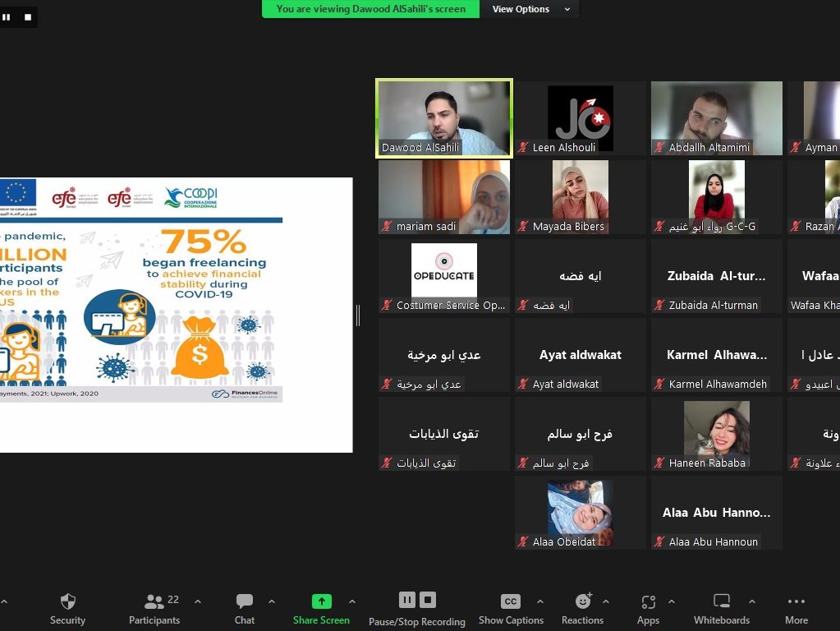This screenshot has height=631, width=840.
Task: Open the caret menu beside Show Captions
Action: (x=539, y=601)
